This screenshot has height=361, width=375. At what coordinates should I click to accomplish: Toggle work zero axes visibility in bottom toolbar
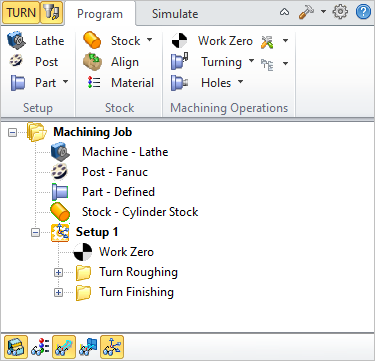point(112,347)
